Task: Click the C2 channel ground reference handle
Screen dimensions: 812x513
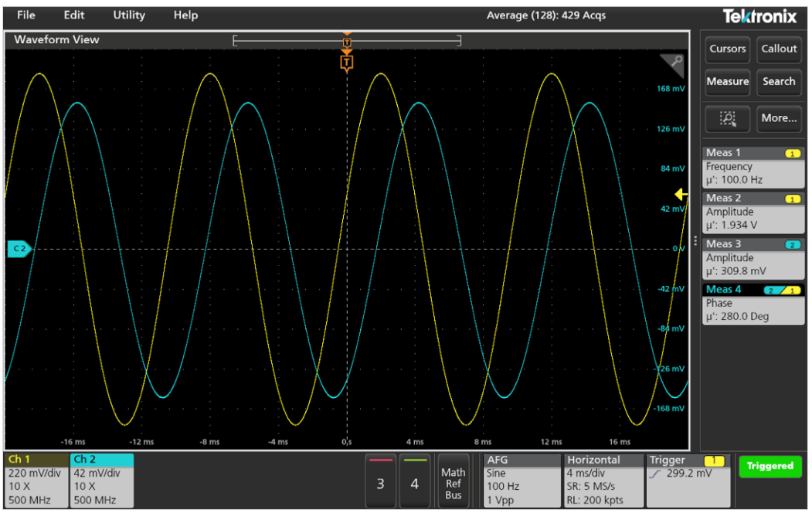Action: (19, 249)
